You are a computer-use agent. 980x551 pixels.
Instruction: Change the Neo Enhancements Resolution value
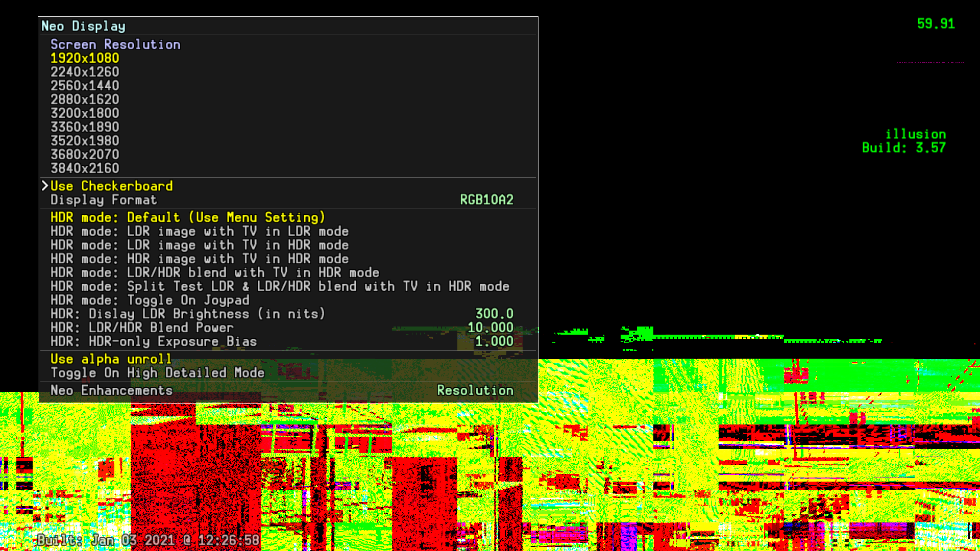pos(475,390)
